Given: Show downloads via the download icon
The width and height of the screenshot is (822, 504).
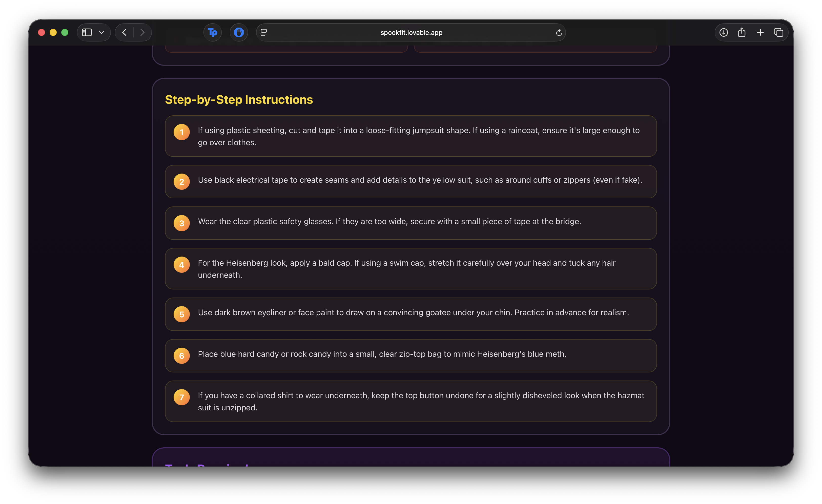Looking at the screenshot, I should coord(724,32).
